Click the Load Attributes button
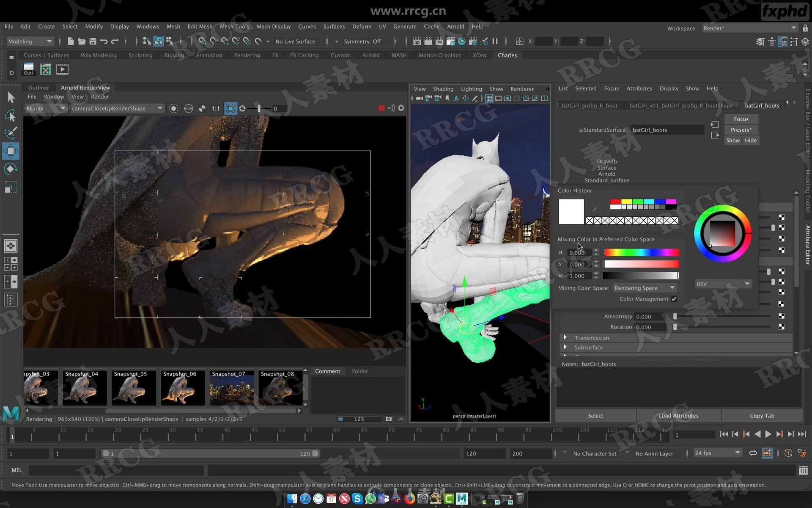The width and height of the screenshot is (812, 508). (x=678, y=416)
